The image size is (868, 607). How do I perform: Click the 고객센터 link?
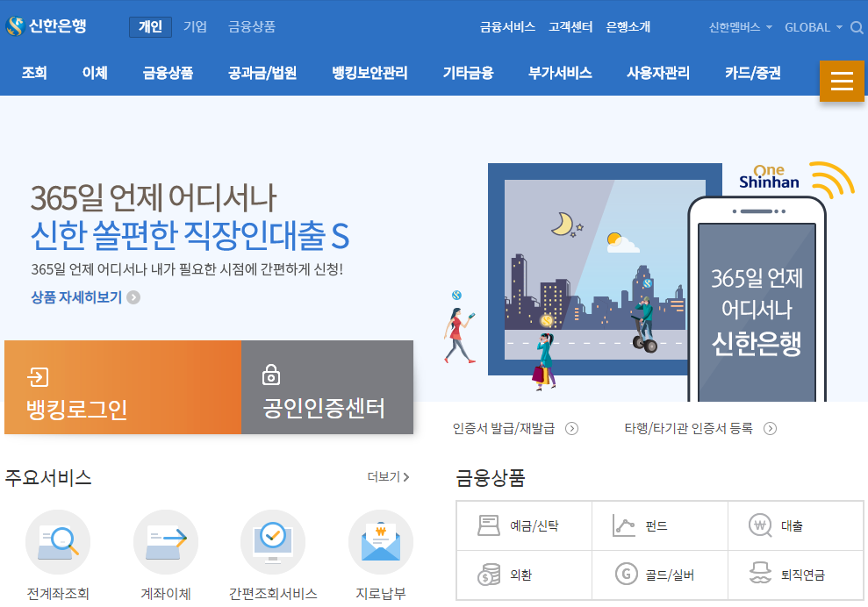click(570, 27)
